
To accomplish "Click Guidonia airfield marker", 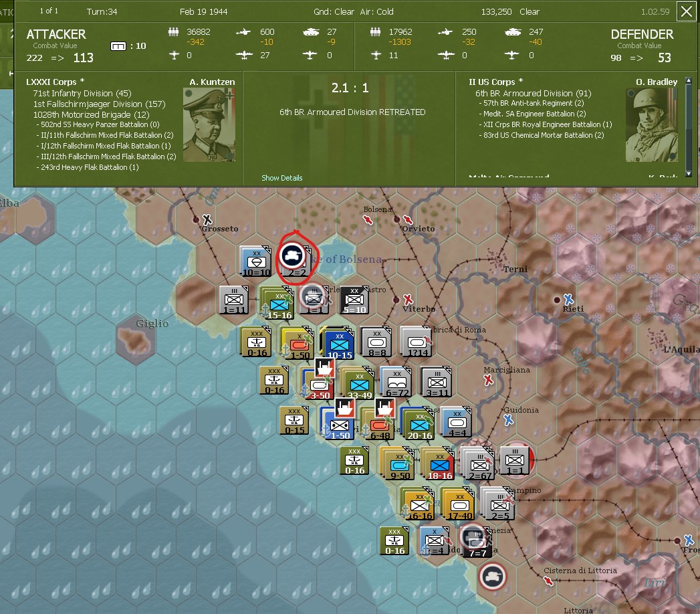I will [508, 420].
